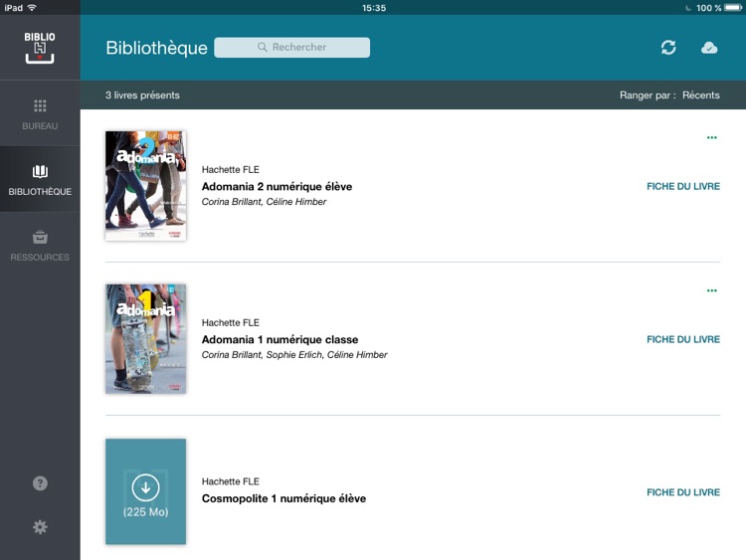
Task: Click the Bibliothèque page heading
Action: [156, 48]
